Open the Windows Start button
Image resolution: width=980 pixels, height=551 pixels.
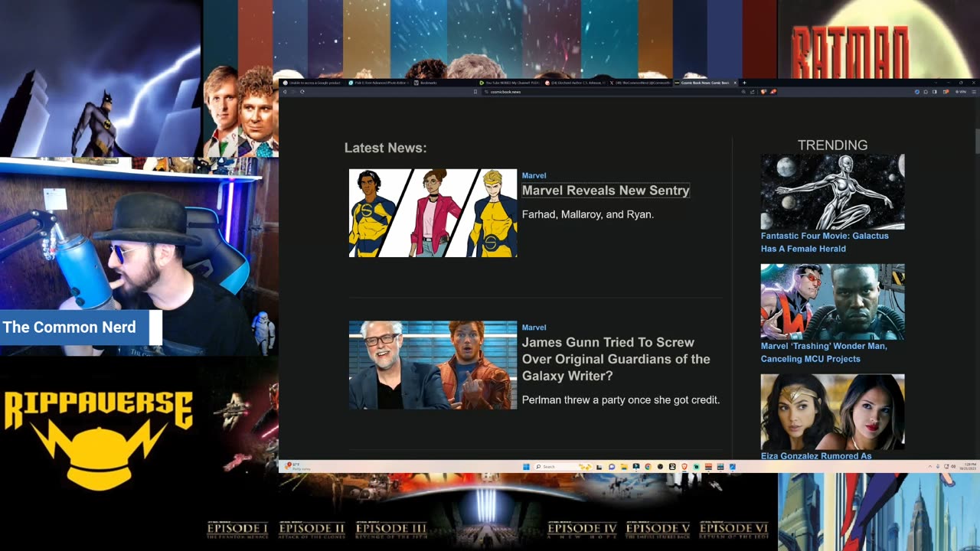coord(526,467)
